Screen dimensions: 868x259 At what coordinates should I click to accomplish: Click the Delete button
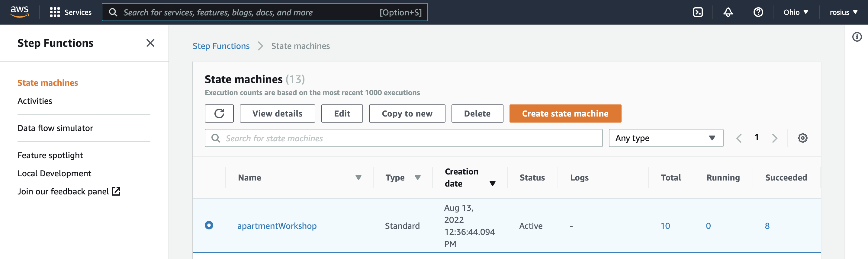(477, 114)
